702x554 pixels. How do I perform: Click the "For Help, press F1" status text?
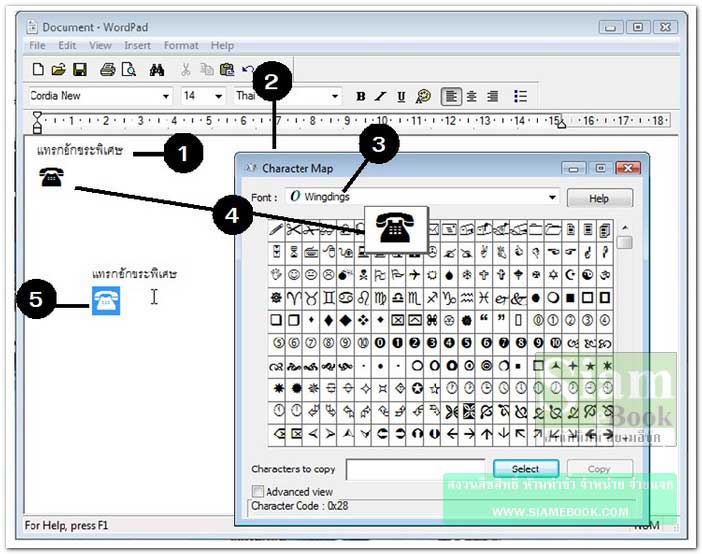tap(66, 525)
